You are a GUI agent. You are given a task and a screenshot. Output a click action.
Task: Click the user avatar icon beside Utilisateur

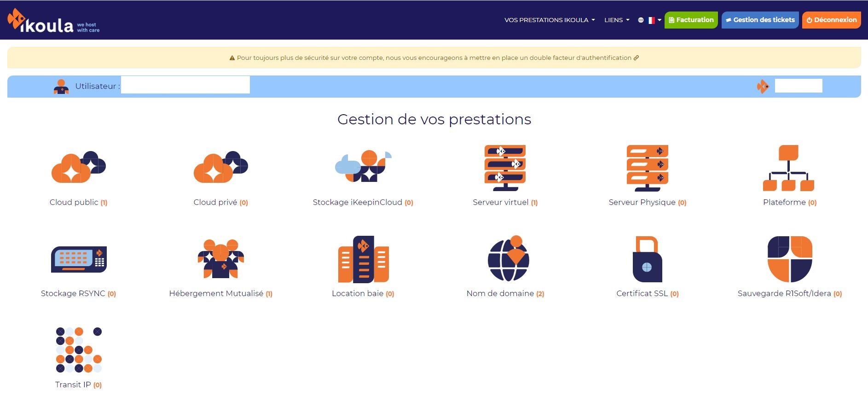coord(61,87)
